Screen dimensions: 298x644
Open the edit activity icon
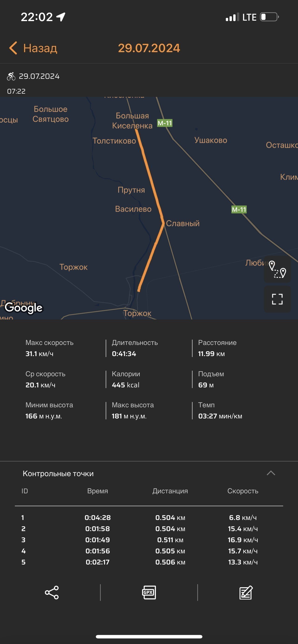point(246,592)
